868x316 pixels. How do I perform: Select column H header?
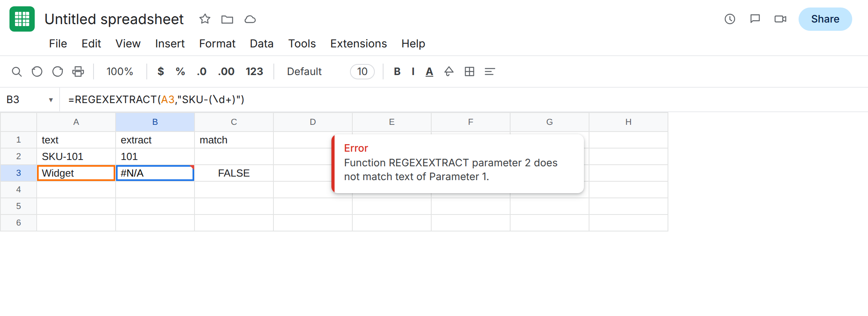pyautogui.click(x=629, y=122)
